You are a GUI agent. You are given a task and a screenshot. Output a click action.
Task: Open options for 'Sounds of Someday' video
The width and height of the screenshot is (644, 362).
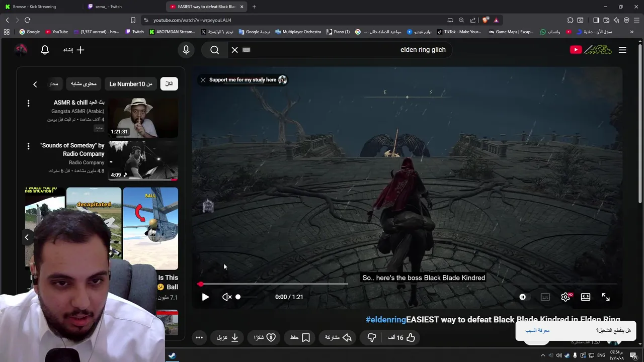[x=28, y=146]
